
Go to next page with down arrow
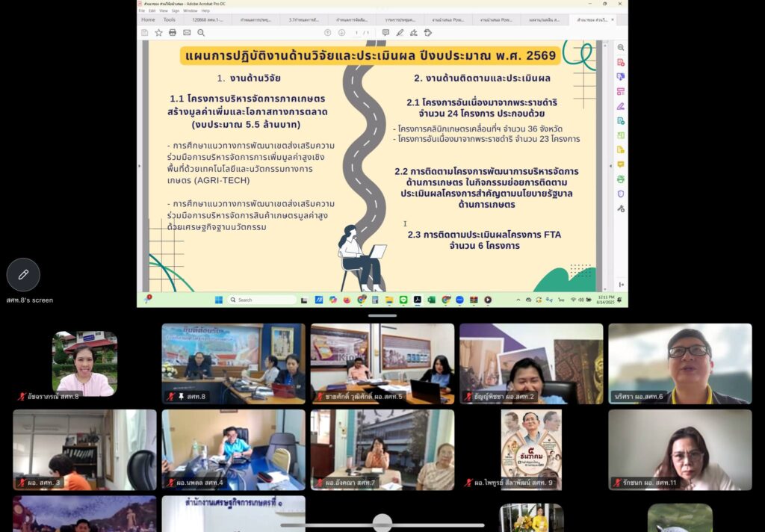[x=341, y=33]
